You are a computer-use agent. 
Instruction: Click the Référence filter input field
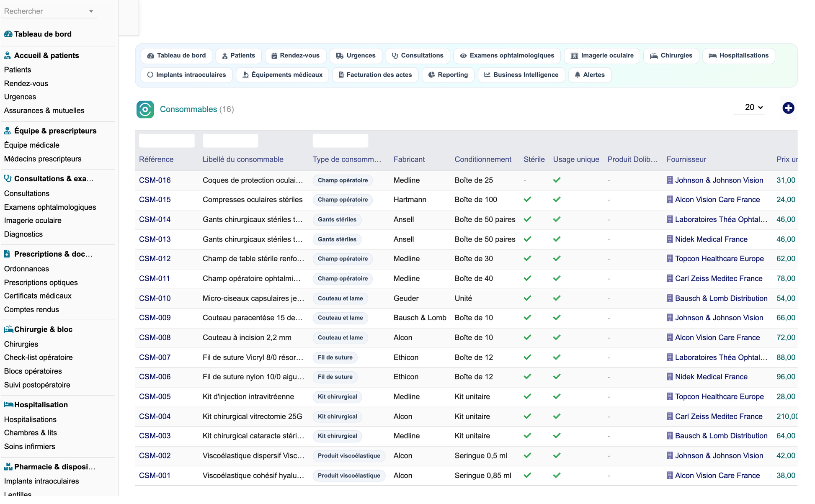(x=167, y=141)
